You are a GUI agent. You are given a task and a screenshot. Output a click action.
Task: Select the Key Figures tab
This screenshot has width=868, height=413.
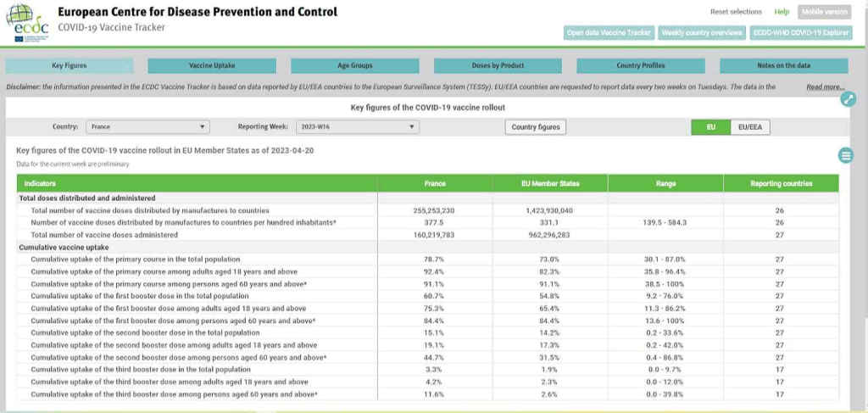click(70, 65)
